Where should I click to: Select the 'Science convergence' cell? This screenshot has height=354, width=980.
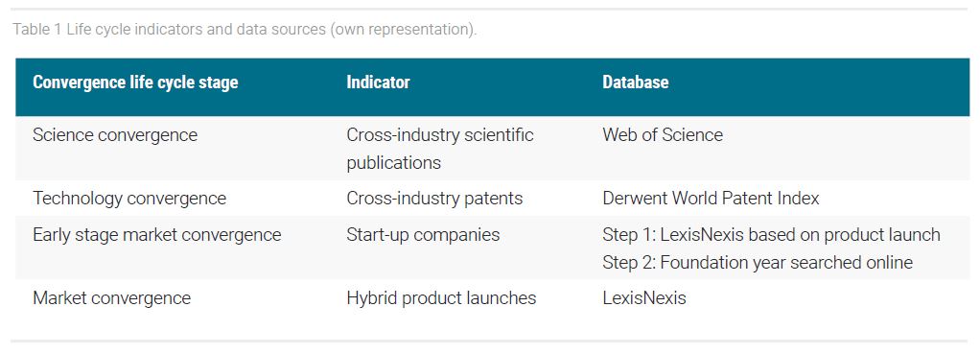[115, 134]
